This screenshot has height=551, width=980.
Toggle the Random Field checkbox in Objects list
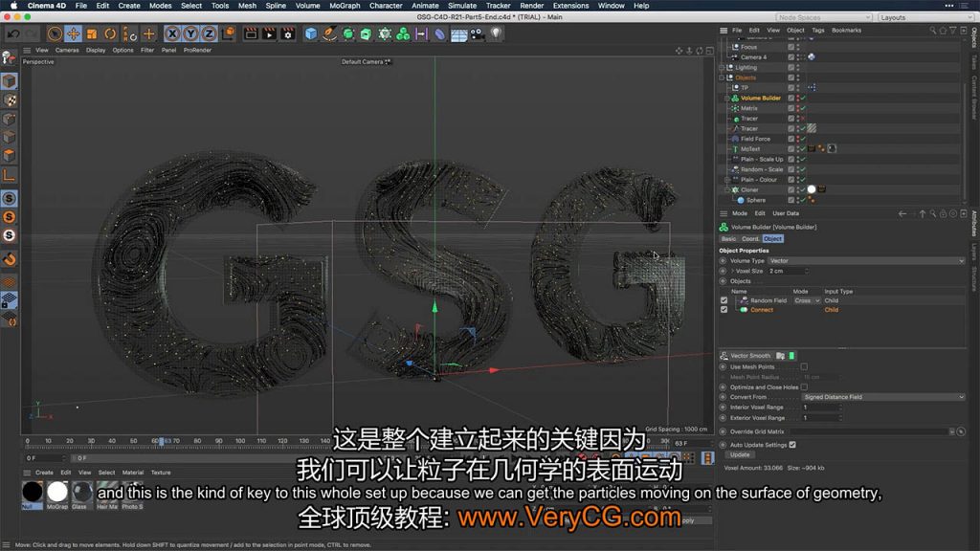(724, 300)
